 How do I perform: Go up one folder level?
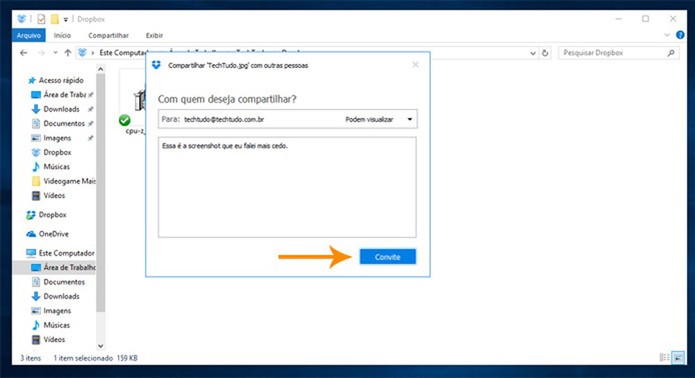point(68,53)
